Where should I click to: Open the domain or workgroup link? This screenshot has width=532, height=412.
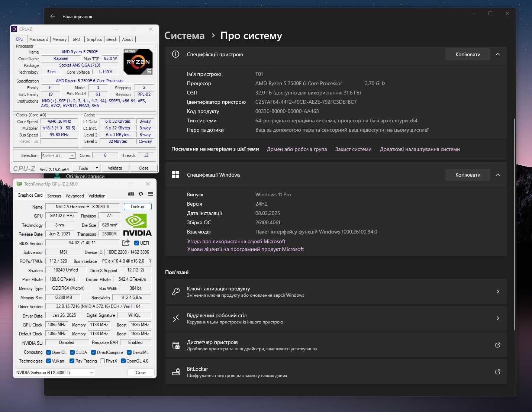[297, 149]
